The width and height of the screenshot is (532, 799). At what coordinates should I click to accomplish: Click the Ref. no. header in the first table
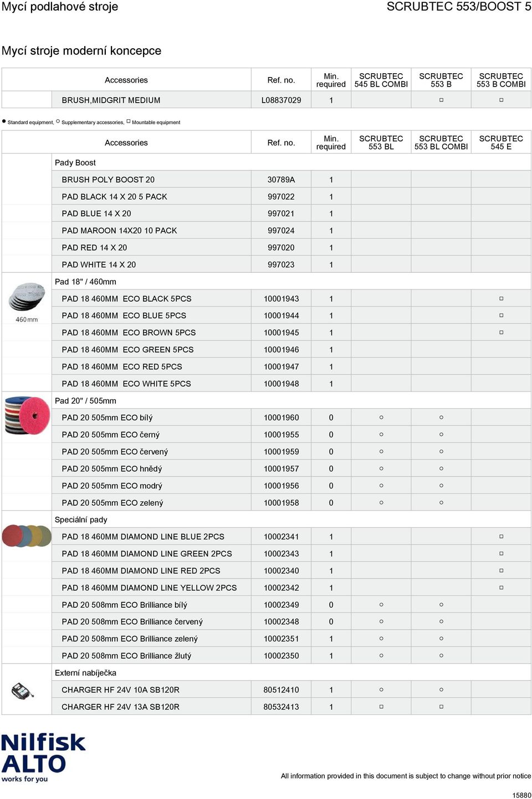281,80
